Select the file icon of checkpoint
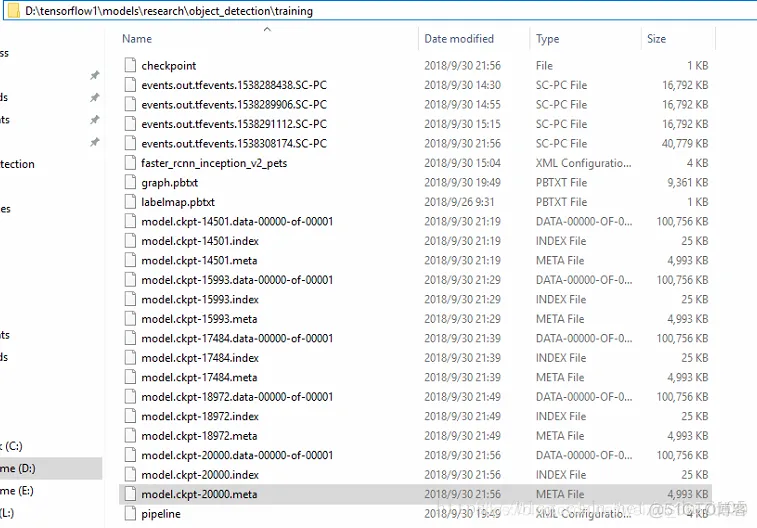The width and height of the screenshot is (757, 528). pyautogui.click(x=130, y=65)
